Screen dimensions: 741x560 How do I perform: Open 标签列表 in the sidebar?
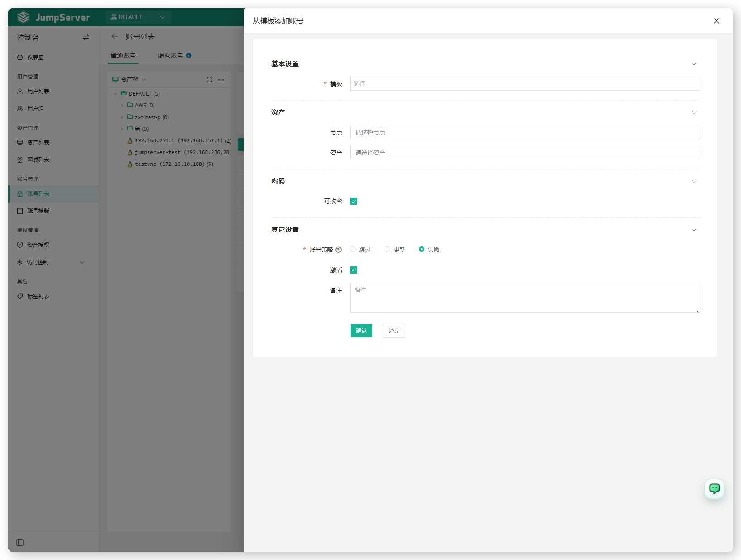tap(53, 296)
